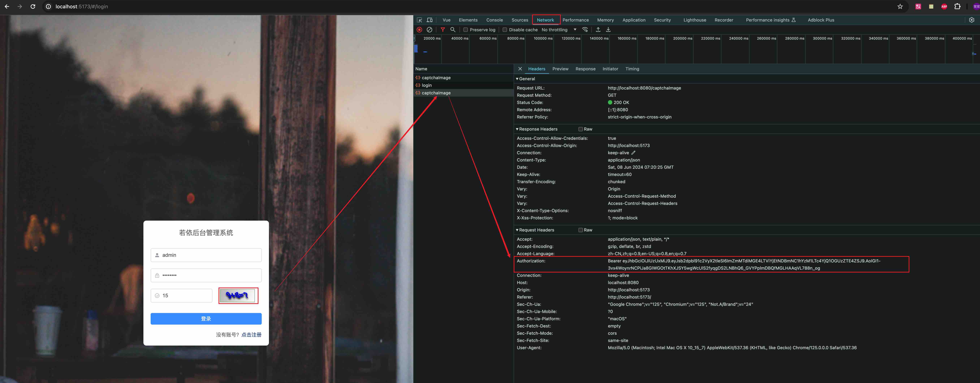Open the Chrome profile avatar
Screen dimensions: 980x383
976,7
